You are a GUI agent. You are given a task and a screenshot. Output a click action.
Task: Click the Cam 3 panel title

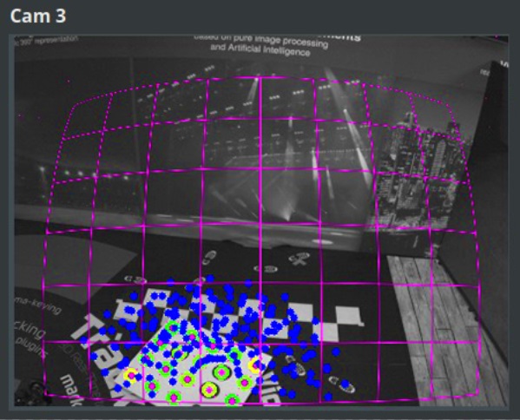click(38, 16)
